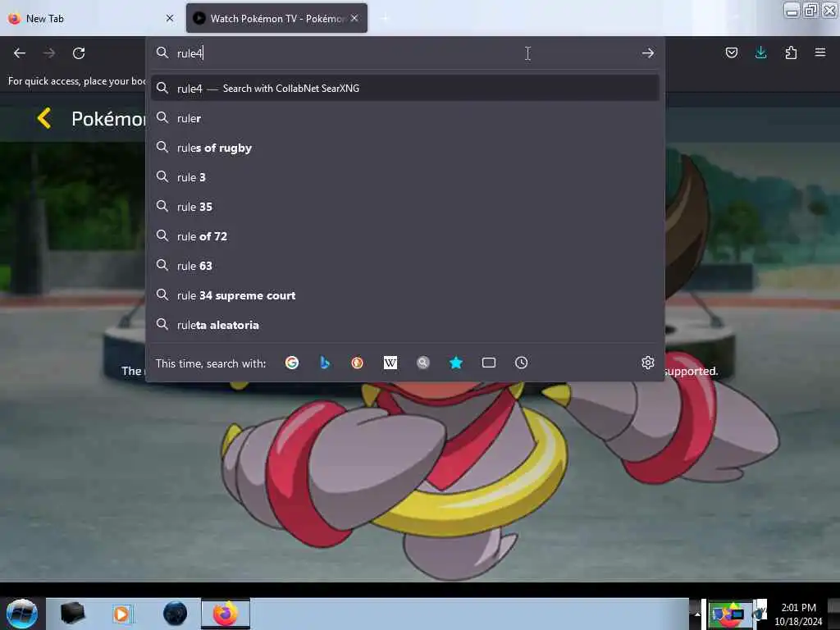Search this time with Bing icon
Screen dimensions: 840x630
pos(325,363)
